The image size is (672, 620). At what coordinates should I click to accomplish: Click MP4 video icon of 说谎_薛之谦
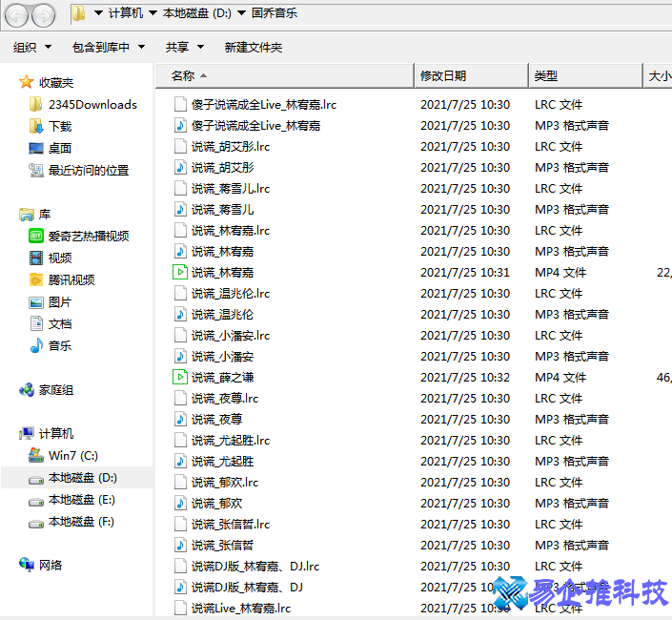point(180,378)
